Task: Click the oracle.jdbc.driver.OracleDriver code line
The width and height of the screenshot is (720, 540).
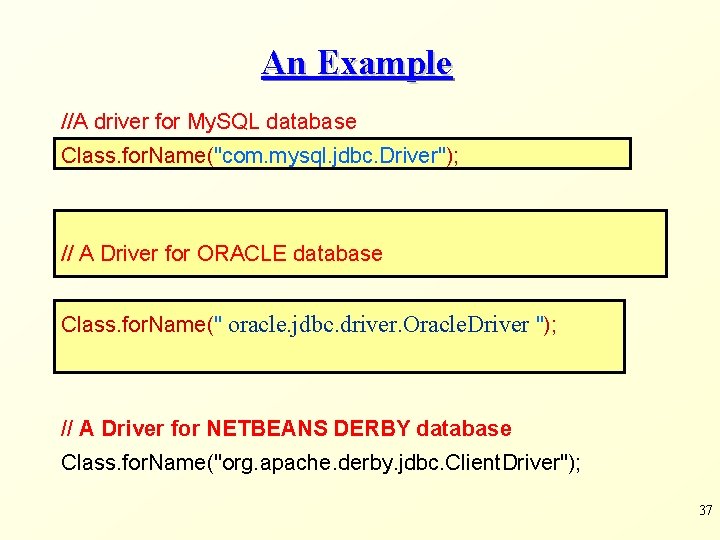Action: pos(309,325)
